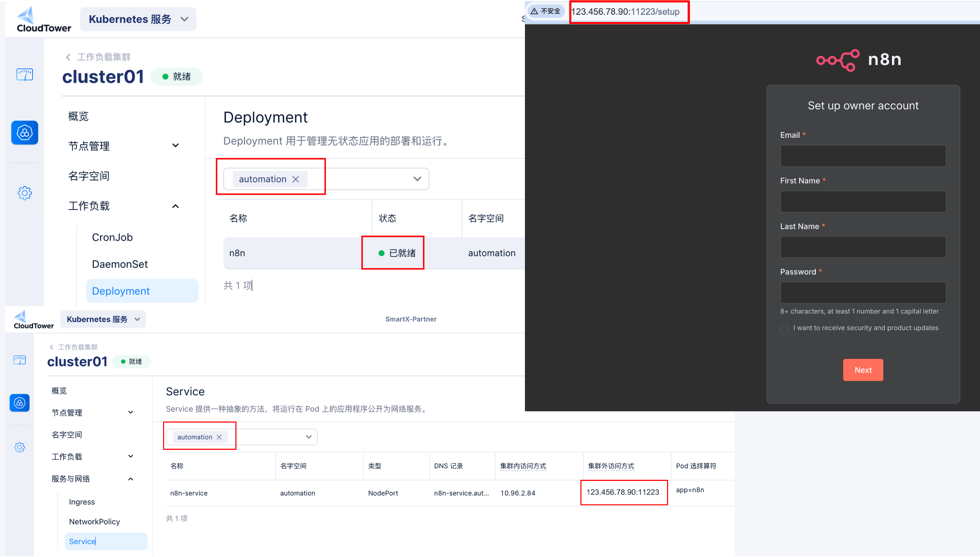Image resolution: width=980 pixels, height=557 pixels.
Task: Open the n8n deployment row
Action: (237, 253)
